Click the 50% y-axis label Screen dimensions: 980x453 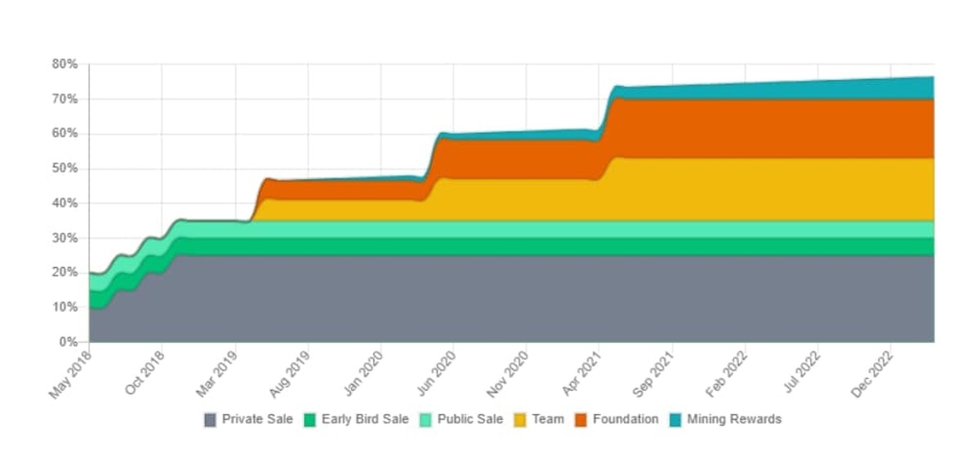tap(65, 169)
